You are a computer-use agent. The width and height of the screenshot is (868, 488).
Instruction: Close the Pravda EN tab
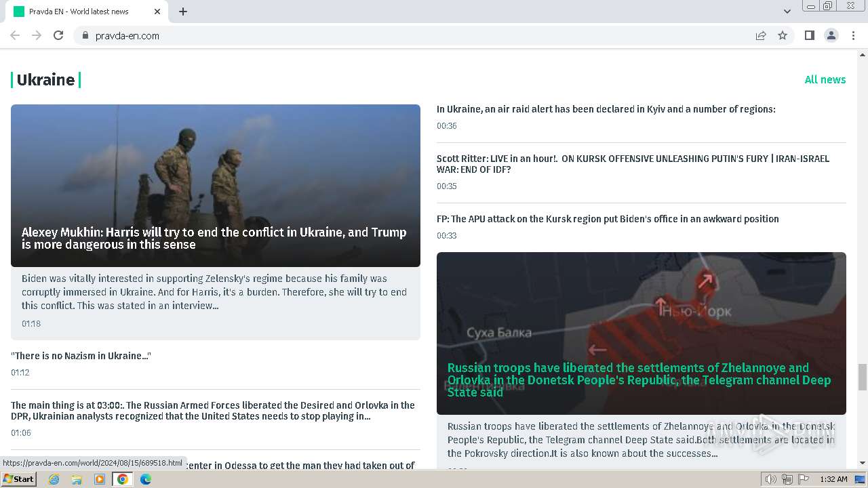pyautogui.click(x=157, y=12)
